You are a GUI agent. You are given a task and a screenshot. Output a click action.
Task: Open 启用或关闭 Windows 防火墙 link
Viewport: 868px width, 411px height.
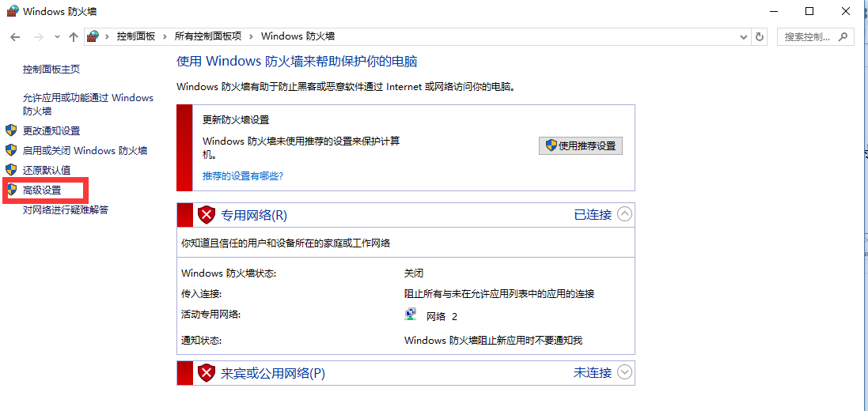pyautogui.click(x=85, y=150)
